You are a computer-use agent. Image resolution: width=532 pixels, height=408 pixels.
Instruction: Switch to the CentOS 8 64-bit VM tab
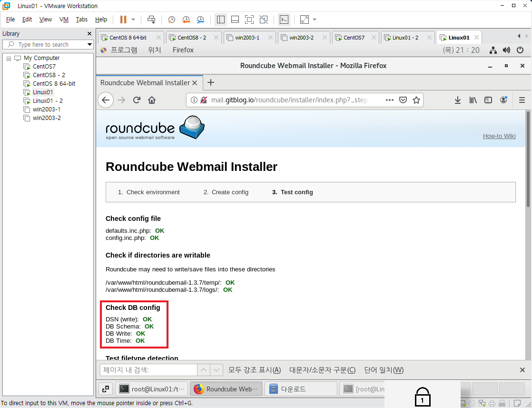[128, 38]
